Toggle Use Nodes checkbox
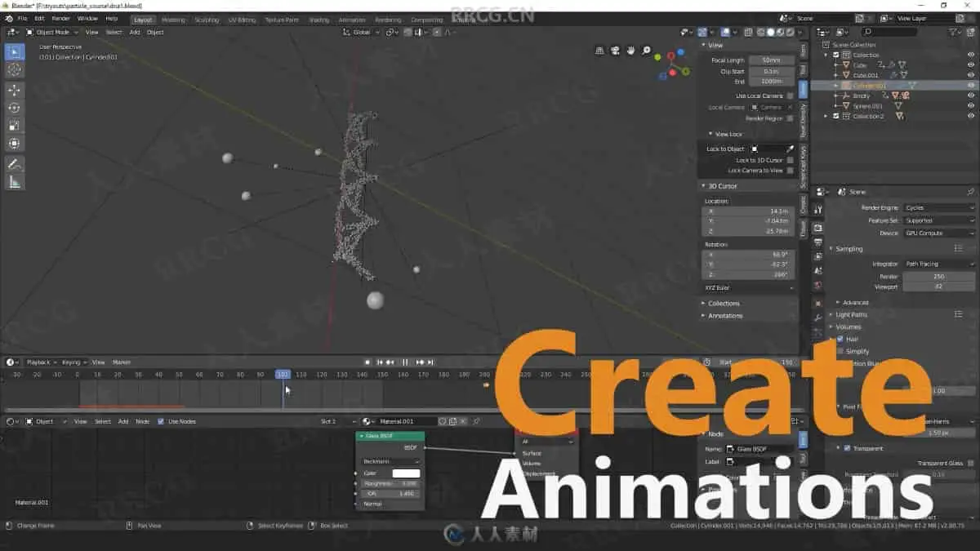The image size is (980, 551). [161, 421]
